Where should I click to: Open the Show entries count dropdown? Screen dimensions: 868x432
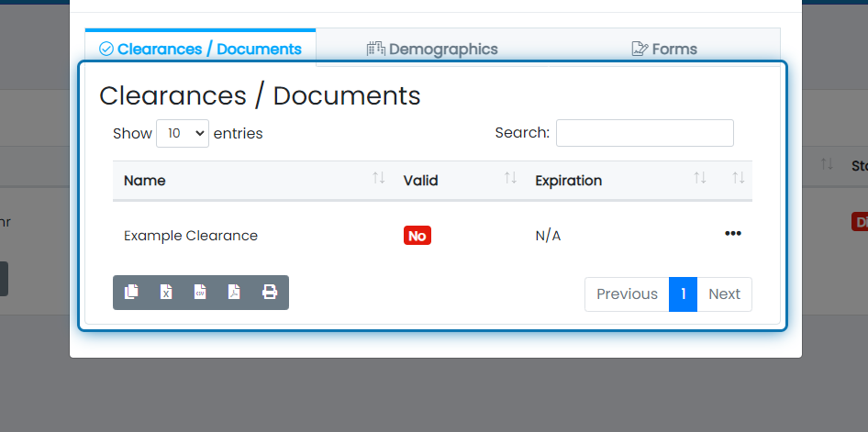183,133
